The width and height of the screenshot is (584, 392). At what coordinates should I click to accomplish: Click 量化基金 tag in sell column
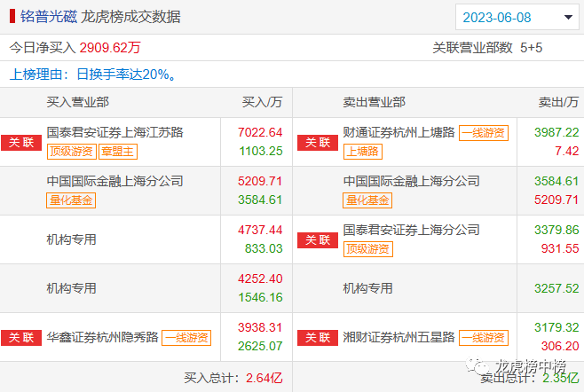pyautogui.click(x=367, y=200)
